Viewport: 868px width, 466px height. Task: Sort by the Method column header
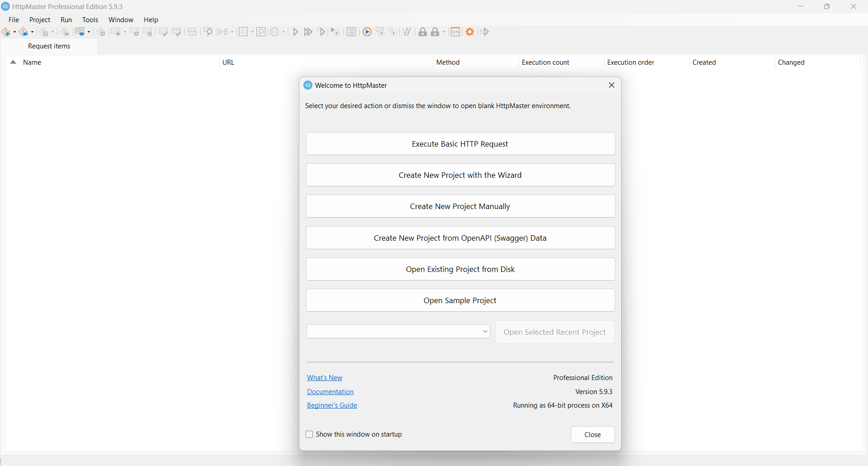(x=476, y=62)
